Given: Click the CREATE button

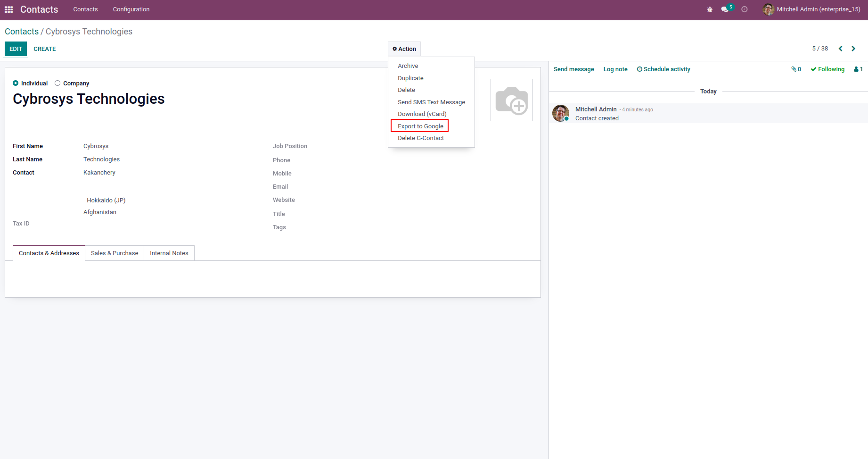Looking at the screenshot, I should (x=45, y=49).
